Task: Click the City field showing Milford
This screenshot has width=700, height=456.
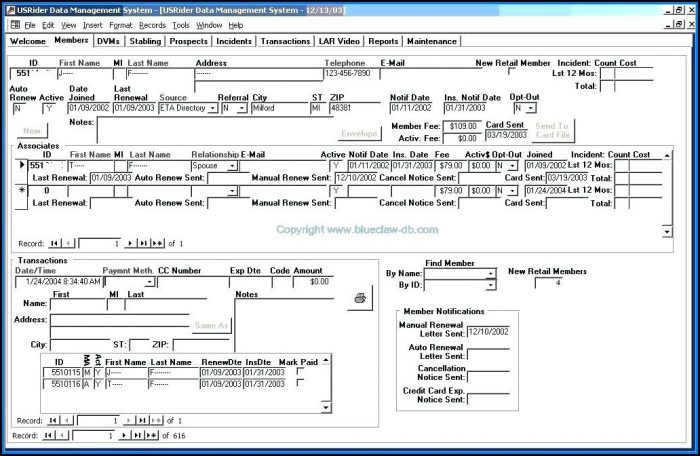Action: pos(279,108)
